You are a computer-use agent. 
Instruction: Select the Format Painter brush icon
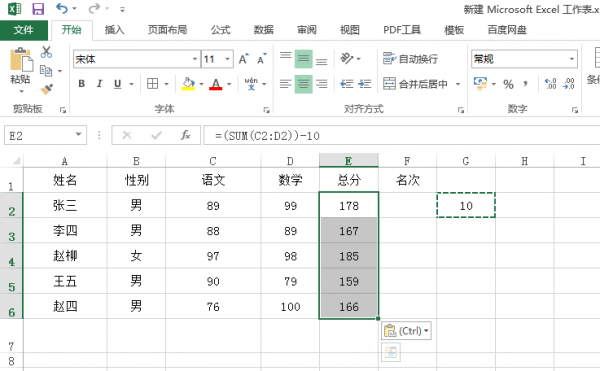click(x=46, y=89)
